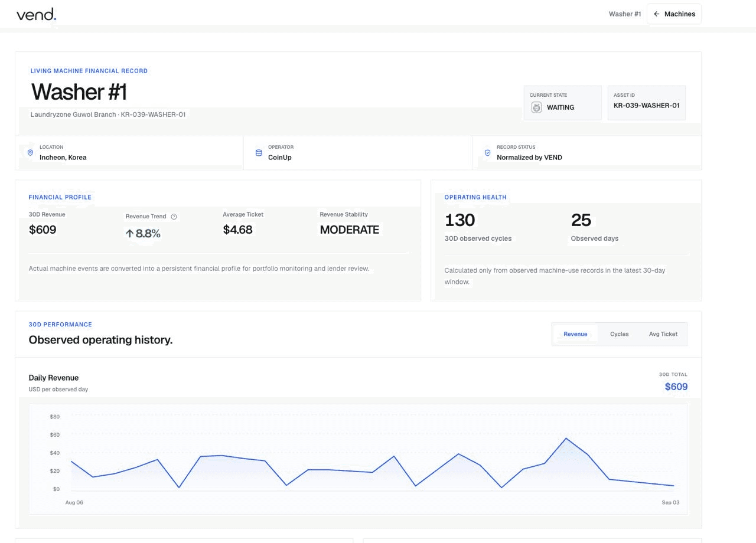Click the Washer #1 breadcrumb text

[625, 14]
